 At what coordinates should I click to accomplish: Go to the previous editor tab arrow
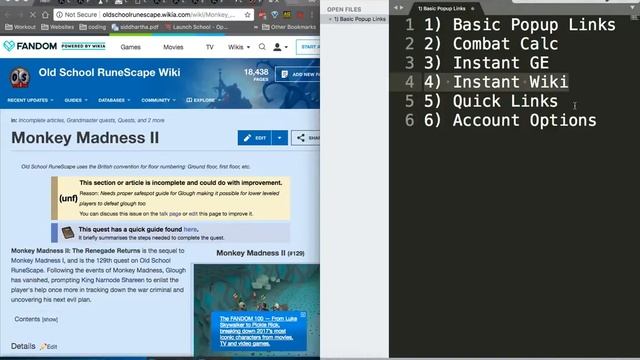(x=395, y=7)
